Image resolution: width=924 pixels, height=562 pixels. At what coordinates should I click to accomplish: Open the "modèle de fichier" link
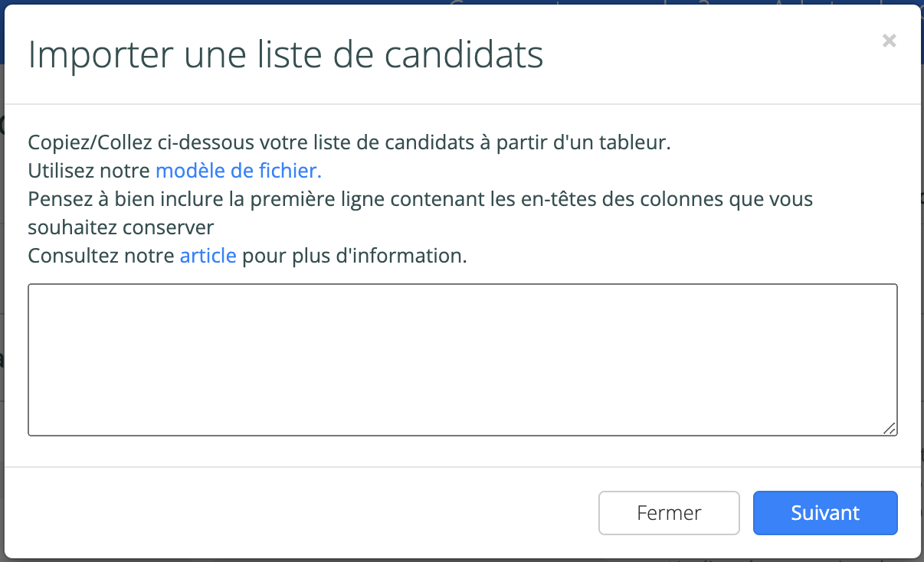point(238,171)
